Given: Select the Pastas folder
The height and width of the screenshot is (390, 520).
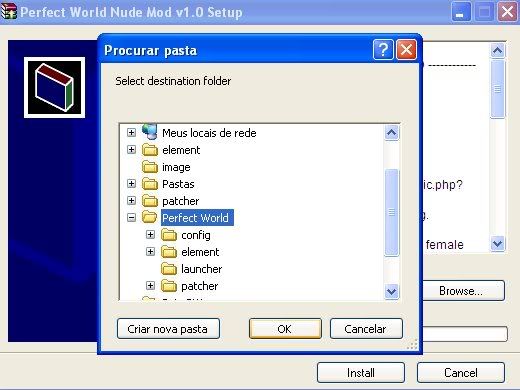Looking at the screenshot, I should pyautogui.click(x=178, y=184).
